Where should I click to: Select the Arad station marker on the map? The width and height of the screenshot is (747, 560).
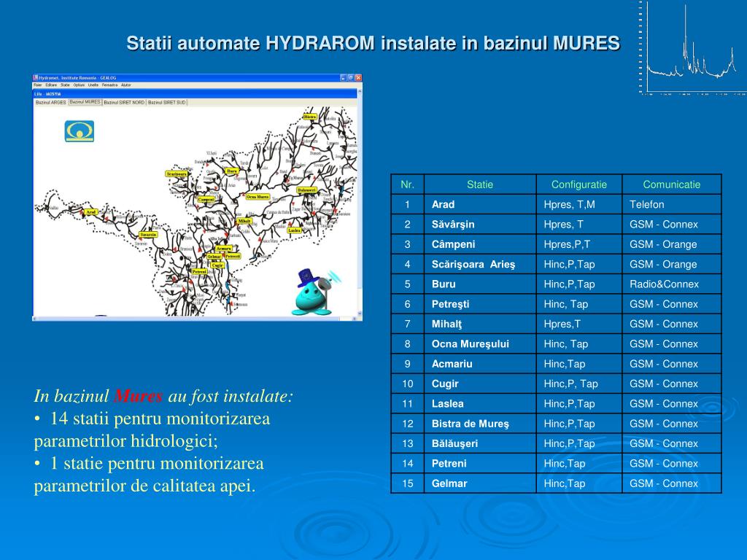click(90, 212)
